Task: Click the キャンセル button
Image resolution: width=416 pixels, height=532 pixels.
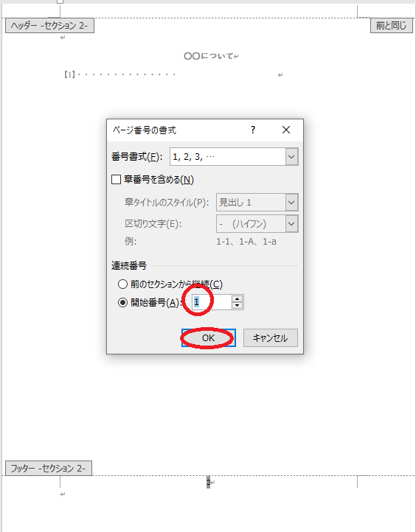Action: click(271, 338)
